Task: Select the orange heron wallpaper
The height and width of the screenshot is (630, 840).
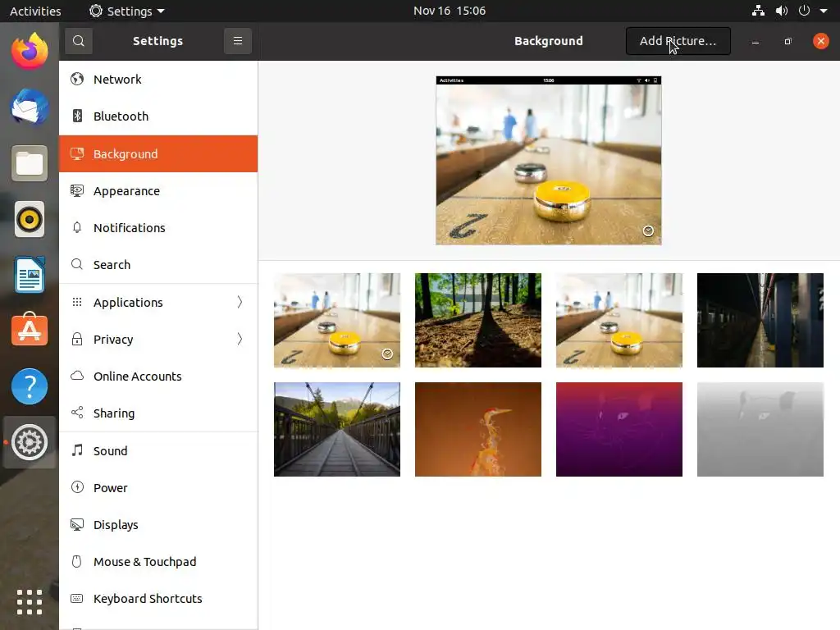Action: 478,429
